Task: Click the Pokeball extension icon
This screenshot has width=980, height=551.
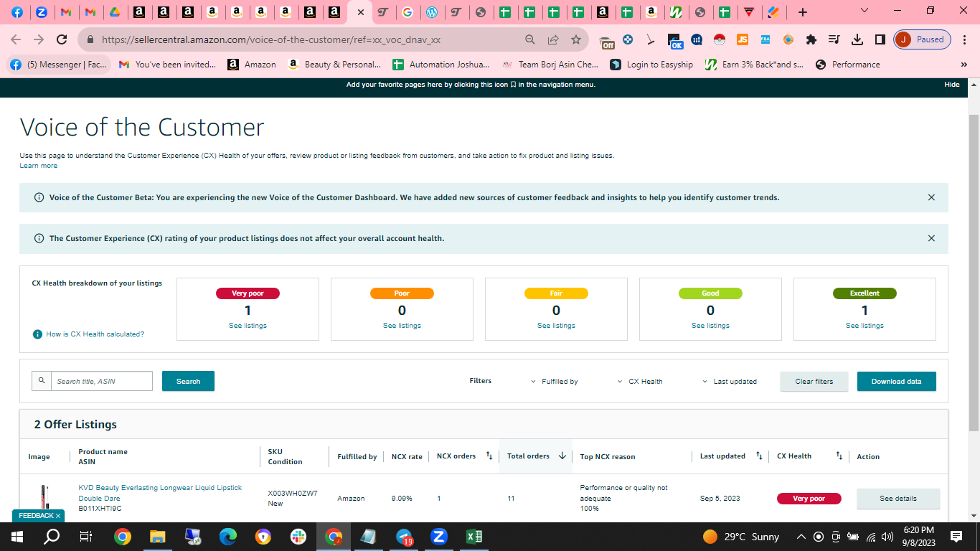Action: [720, 40]
